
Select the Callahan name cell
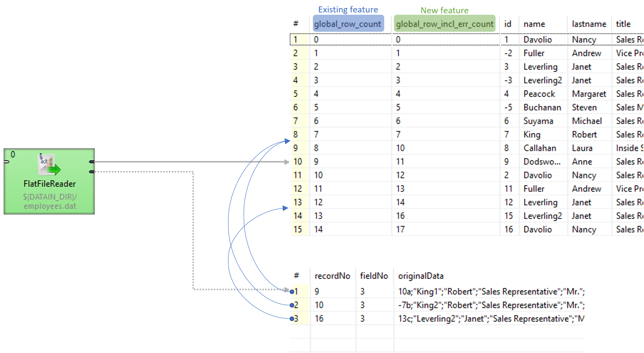(540, 148)
